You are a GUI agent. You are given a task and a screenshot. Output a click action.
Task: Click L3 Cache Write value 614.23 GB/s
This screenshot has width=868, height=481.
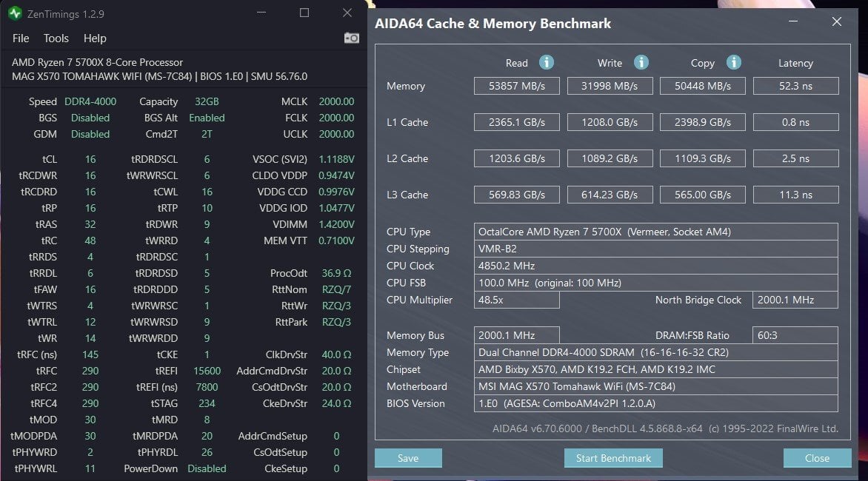[x=610, y=195]
